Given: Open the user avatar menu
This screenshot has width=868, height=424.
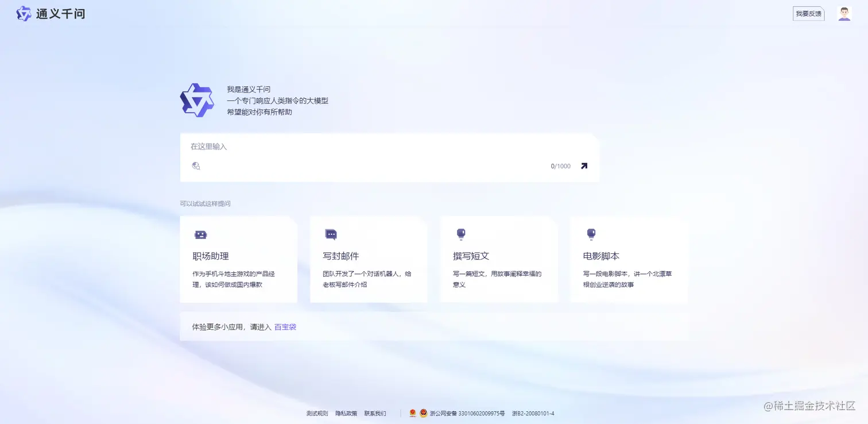Looking at the screenshot, I should 844,14.
